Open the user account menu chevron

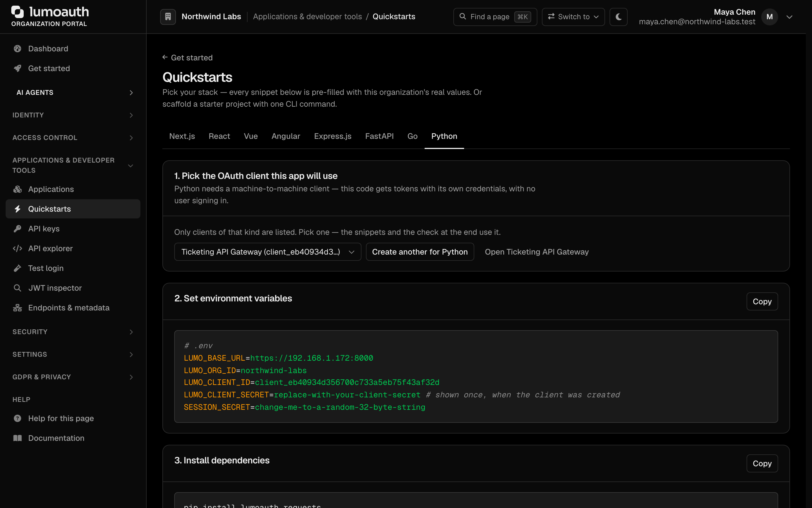[x=789, y=17]
